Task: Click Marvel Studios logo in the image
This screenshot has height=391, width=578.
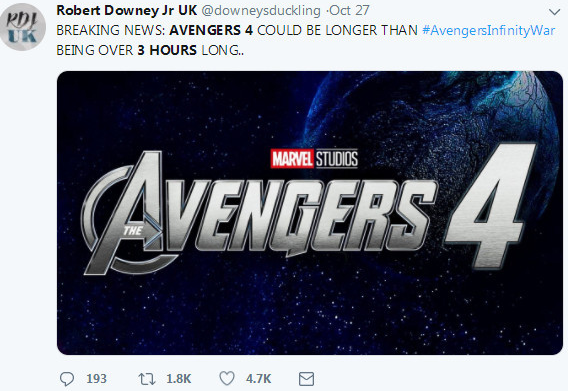Action: click(314, 159)
